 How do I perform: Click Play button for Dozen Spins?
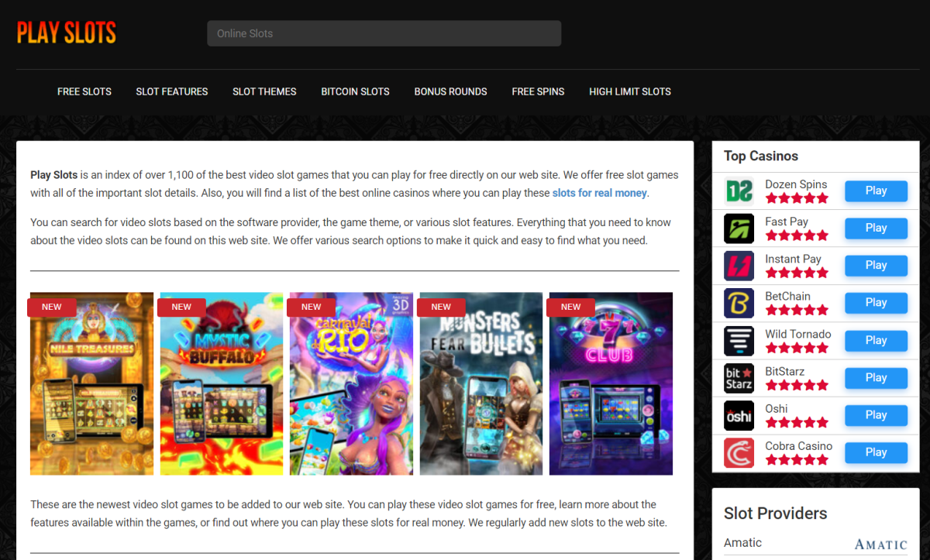pyautogui.click(x=876, y=191)
